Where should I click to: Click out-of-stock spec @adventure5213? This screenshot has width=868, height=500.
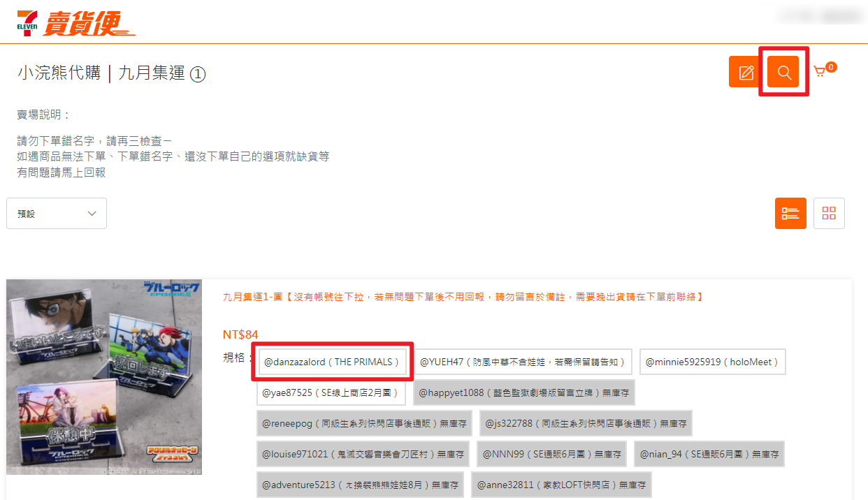pos(360,484)
